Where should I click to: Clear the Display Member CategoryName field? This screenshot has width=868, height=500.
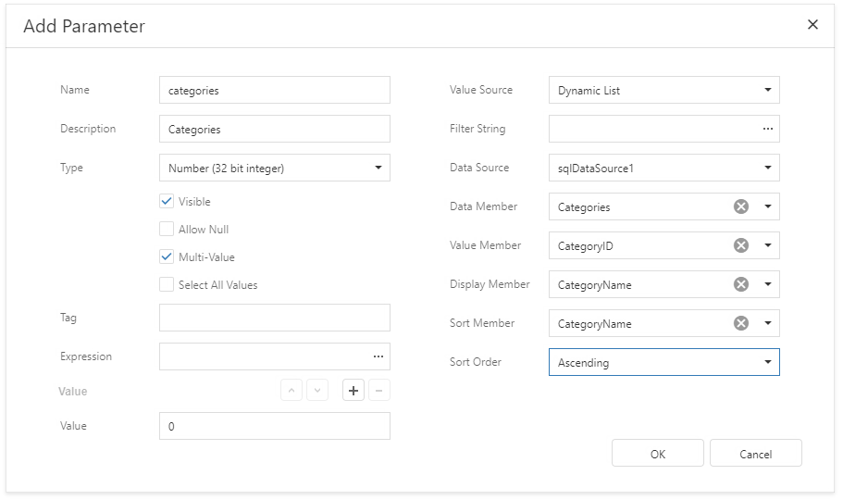pyautogui.click(x=740, y=284)
